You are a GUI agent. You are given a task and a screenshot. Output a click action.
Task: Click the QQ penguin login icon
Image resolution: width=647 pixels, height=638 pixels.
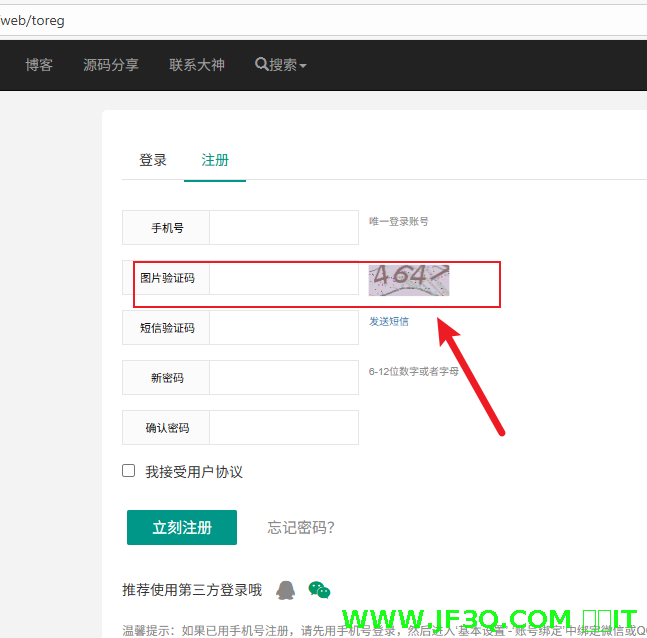pos(286,590)
